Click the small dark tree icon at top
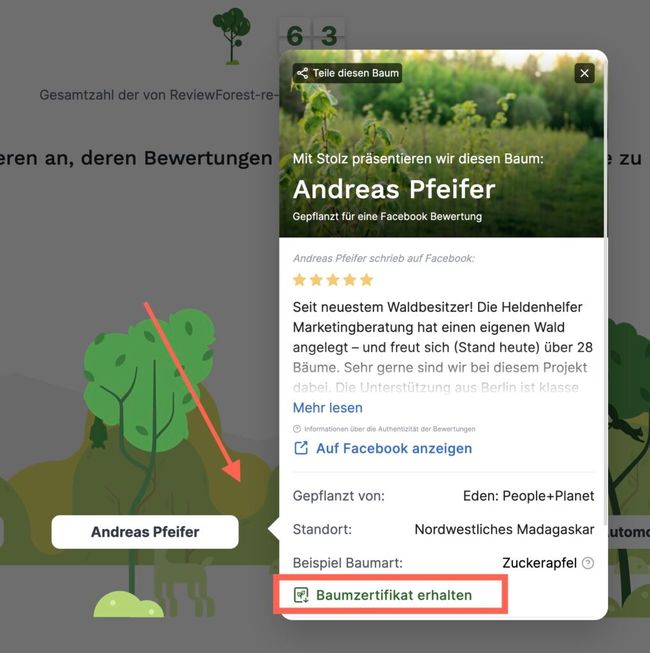Viewport: 650px width, 653px height. 232,37
